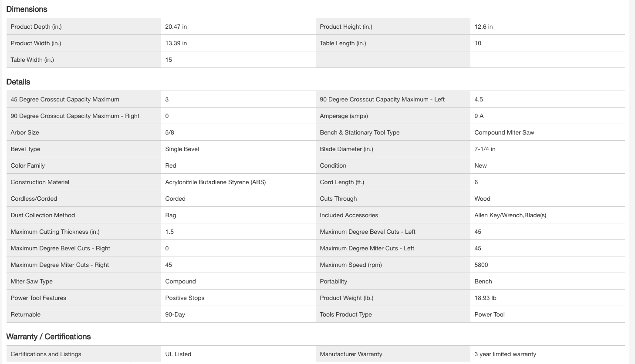Click the Allen Key/Wrench,Blade(s) accessories value

point(510,215)
